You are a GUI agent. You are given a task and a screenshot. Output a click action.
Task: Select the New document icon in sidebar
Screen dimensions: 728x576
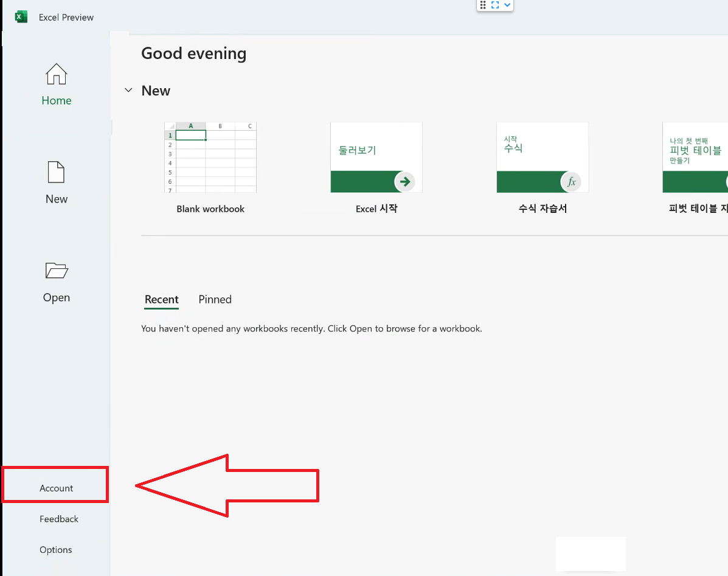(x=56, y=172)
